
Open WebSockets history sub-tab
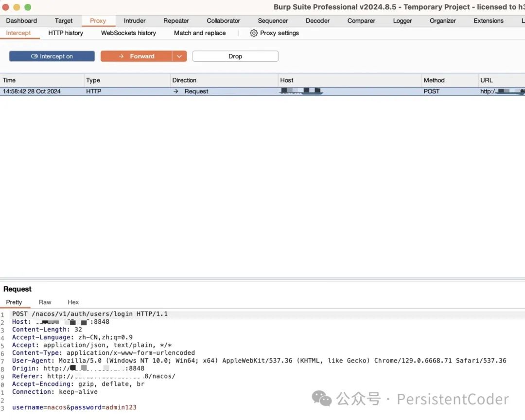point(128,33)
